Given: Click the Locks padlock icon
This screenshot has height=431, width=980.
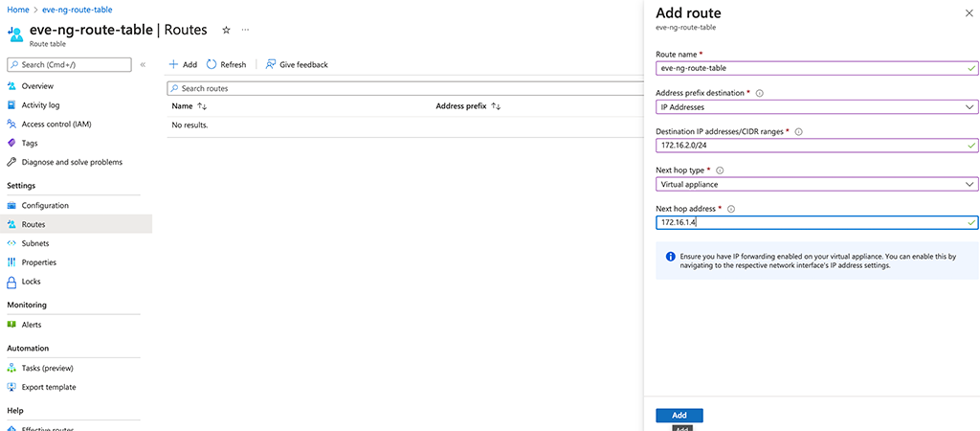Looking at the screenshot, I should coord(11,282).
